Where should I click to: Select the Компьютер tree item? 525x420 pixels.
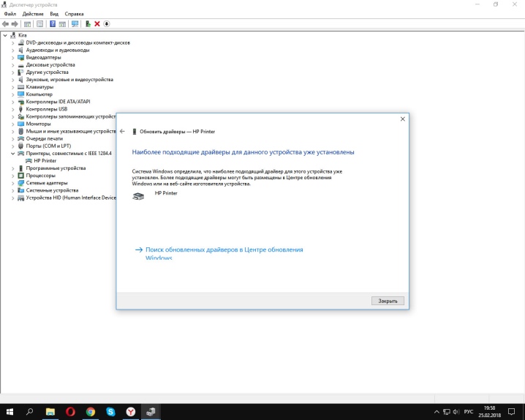(39, 94)
